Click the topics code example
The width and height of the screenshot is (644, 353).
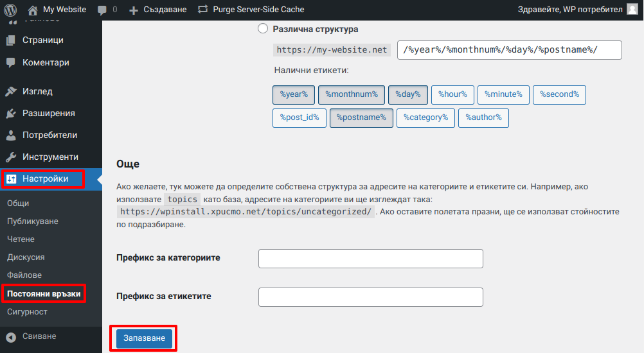point(183,199)
